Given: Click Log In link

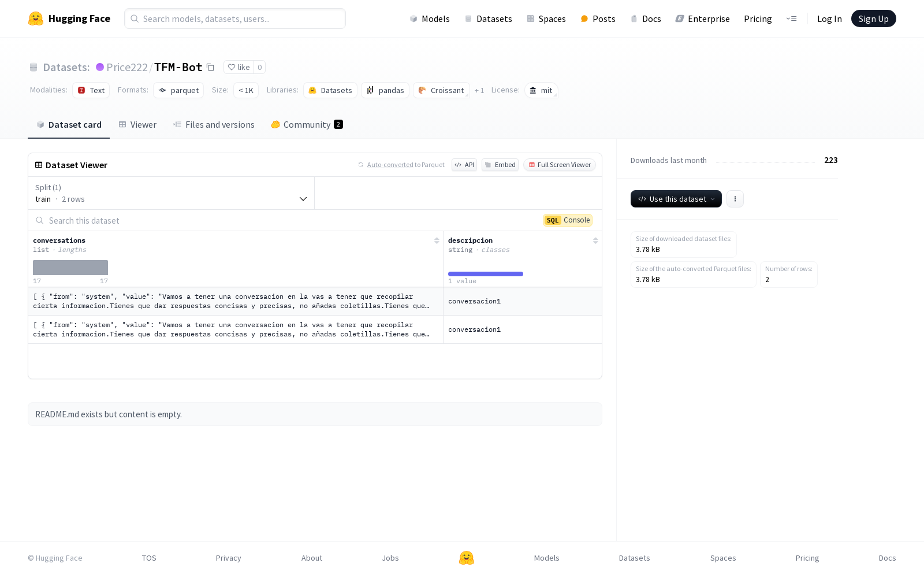Looking at the screenshot, I should pos(829,18).
